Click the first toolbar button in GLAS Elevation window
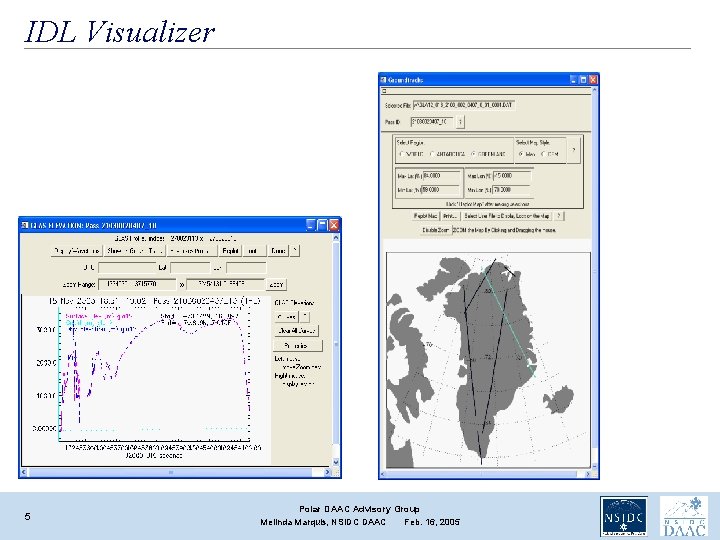 pyautogui.click(x=76, y=251)
